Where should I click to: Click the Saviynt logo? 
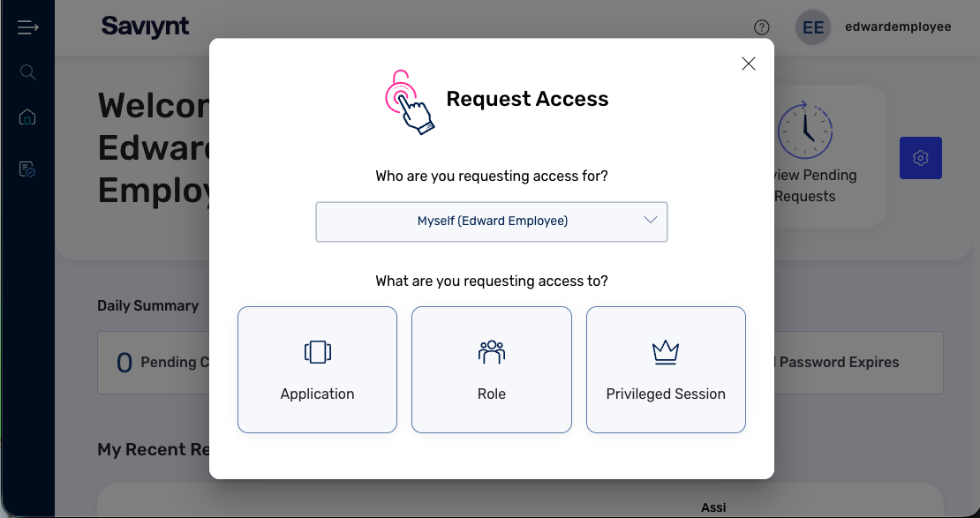tap(146, 26)
